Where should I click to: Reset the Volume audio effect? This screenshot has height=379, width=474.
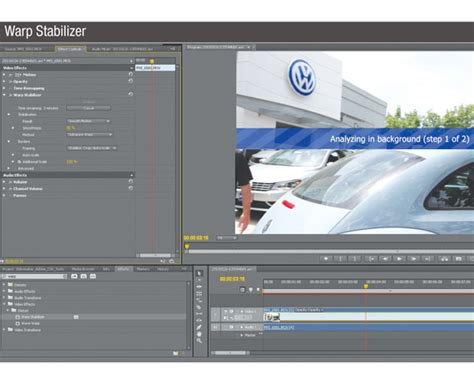click(131, 182)
